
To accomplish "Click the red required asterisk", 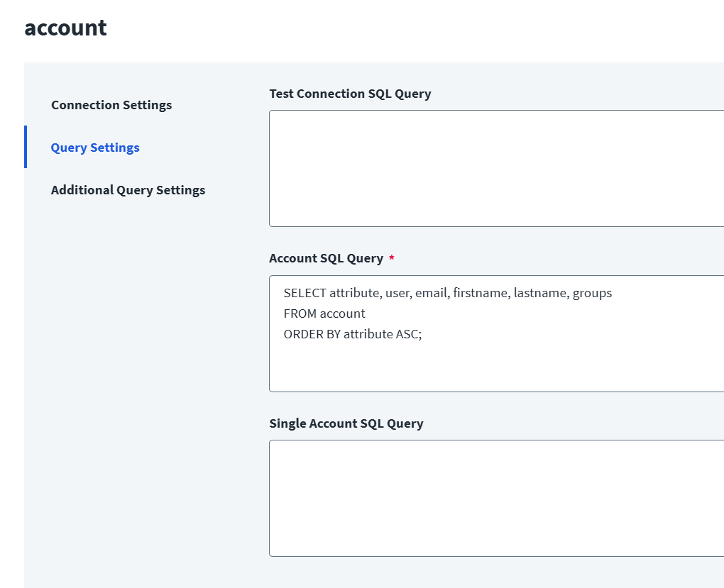I will [391, 258].
